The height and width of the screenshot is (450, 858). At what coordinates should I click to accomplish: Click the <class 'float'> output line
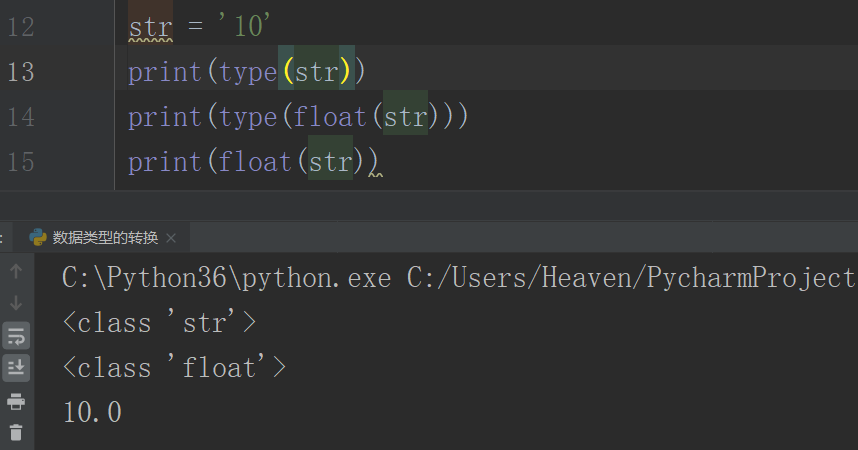click(x=174, y=367)
